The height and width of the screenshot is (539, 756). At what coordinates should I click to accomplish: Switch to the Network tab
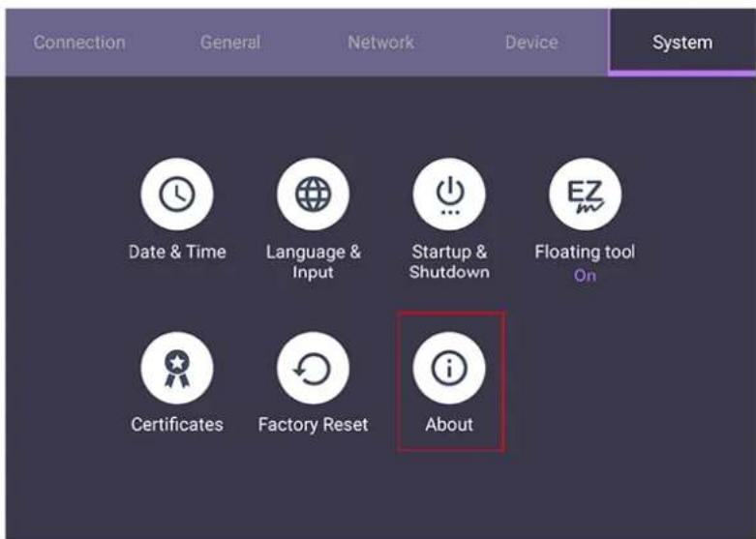pos(380,43)
